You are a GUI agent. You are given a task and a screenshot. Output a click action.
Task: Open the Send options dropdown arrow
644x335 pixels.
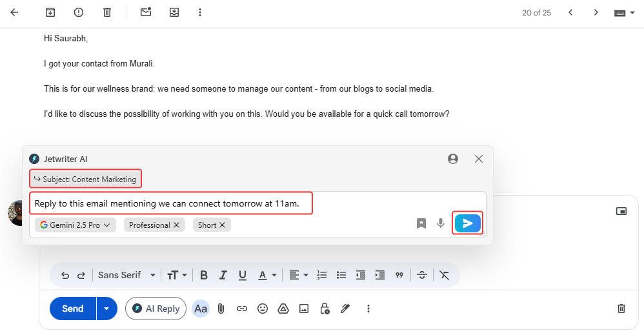106,309
